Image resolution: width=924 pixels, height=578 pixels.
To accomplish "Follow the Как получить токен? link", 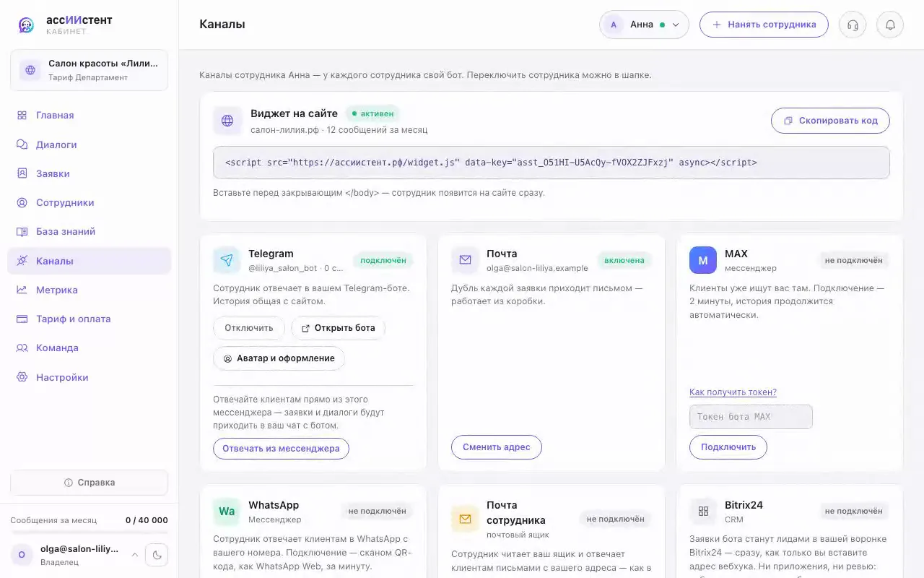I will click(733, 392).
